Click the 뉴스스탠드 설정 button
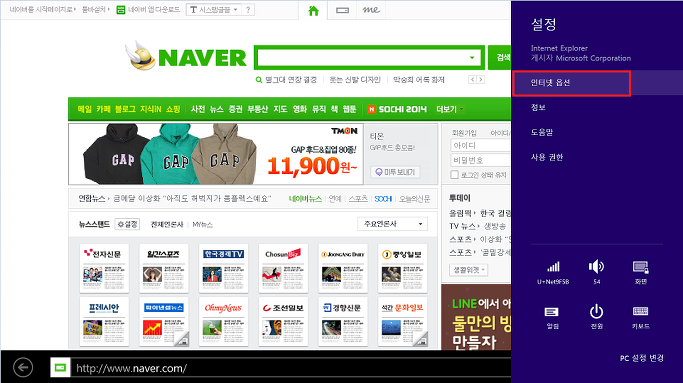Screen dimensions: 683x383 point(127,224)
